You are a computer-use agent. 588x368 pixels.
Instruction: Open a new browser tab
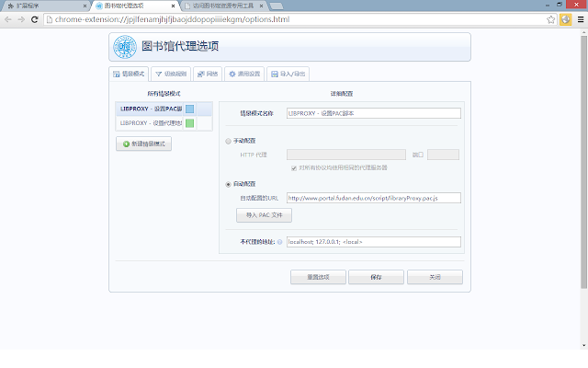[277, 6]
